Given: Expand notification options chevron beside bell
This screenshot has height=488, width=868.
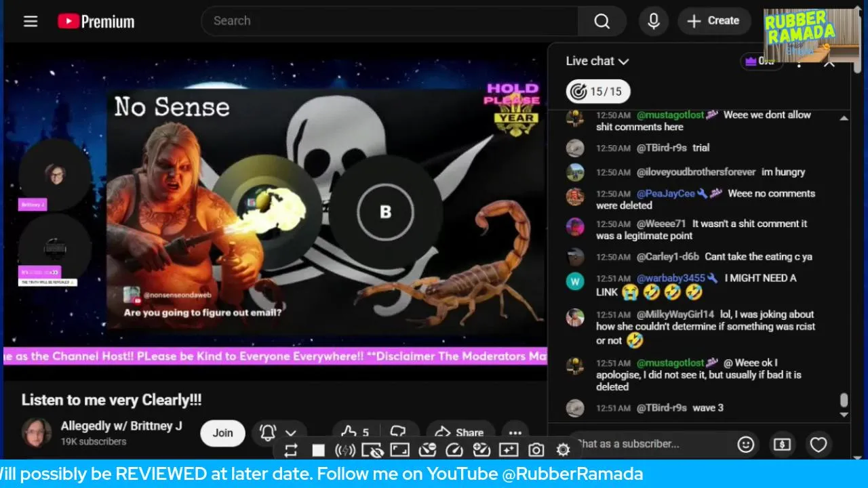Looking at the screenshot, I should [291, 433].
